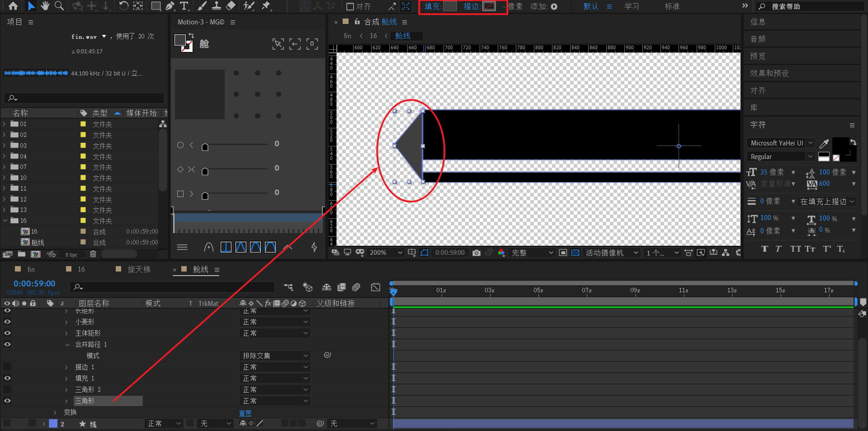Hide the 主体矩形 shape group
868x431 pixels.
tap(7, 333)
